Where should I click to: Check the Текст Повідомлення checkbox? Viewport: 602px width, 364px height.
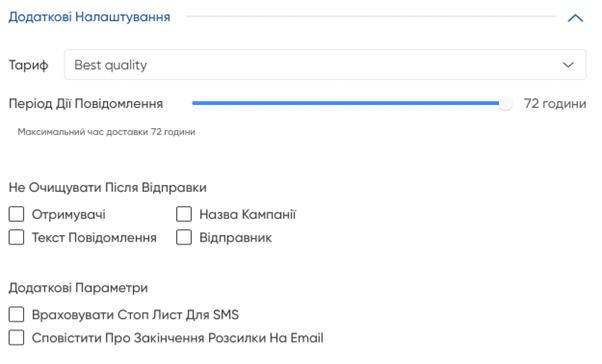(17, 237)
